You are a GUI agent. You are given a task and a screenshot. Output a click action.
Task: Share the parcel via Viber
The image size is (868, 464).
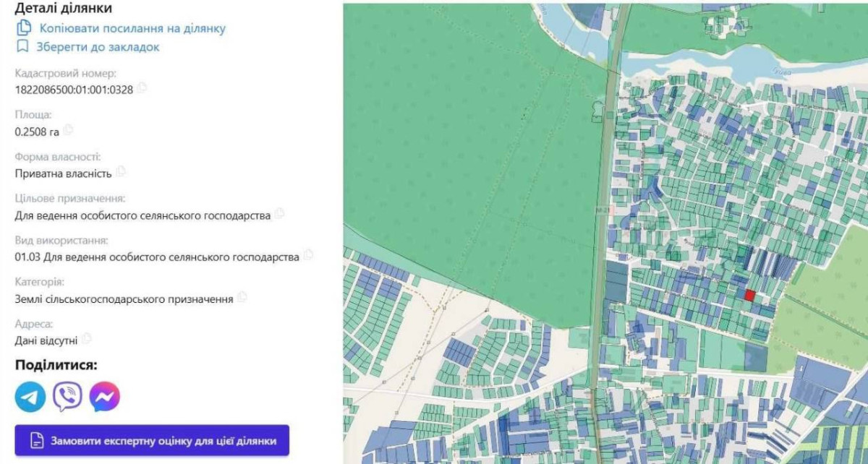[67, 397]
